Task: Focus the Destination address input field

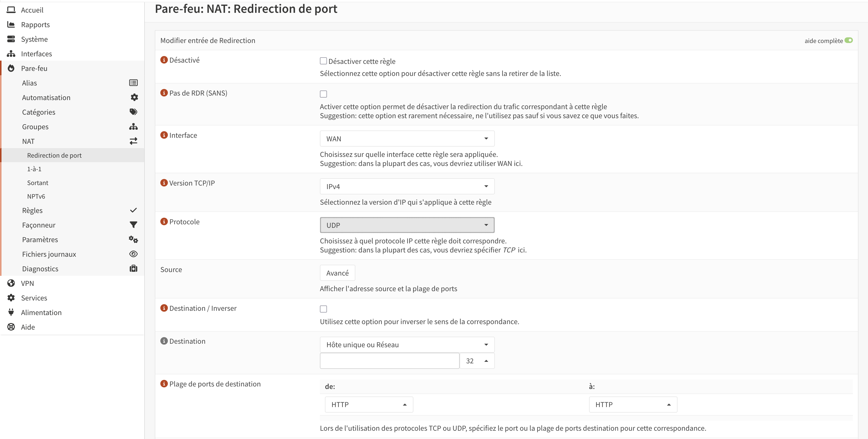Action: click(389, 361)
